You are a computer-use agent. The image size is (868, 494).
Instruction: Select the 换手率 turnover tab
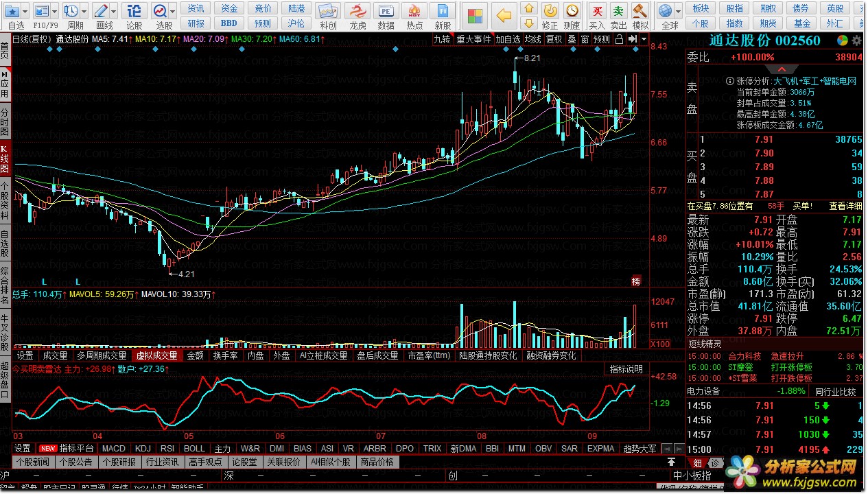(x=225, y=356)
